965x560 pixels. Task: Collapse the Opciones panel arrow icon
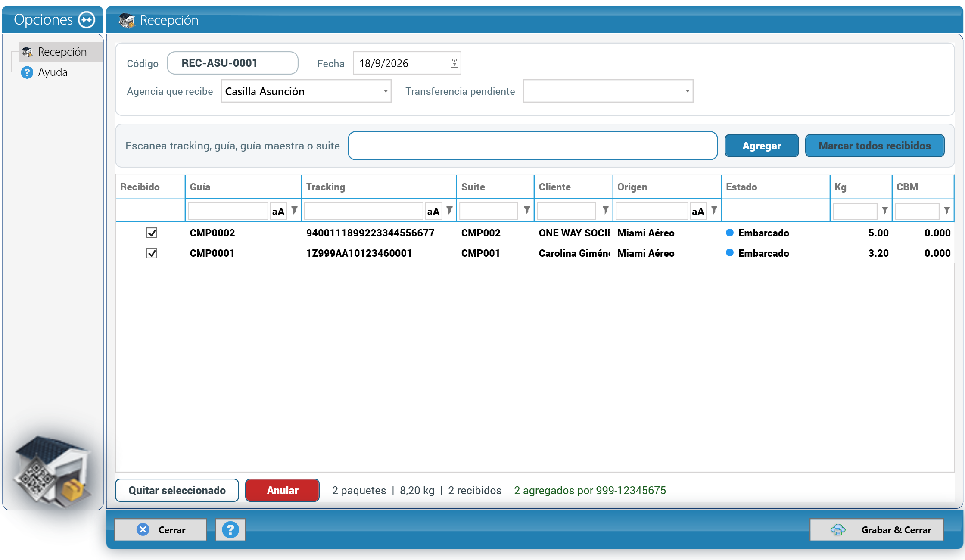(87, 19)
